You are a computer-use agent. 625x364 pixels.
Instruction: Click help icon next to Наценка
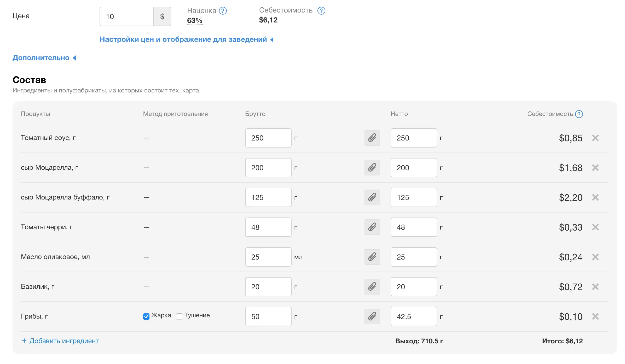(223, 11)
